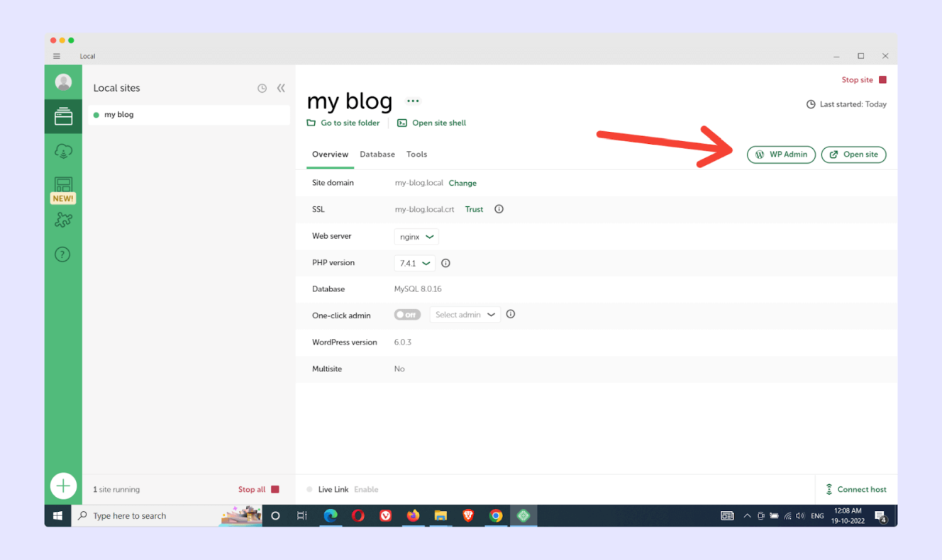Click Go to site folder link
942x560 pixels.
tap(343, 123)
